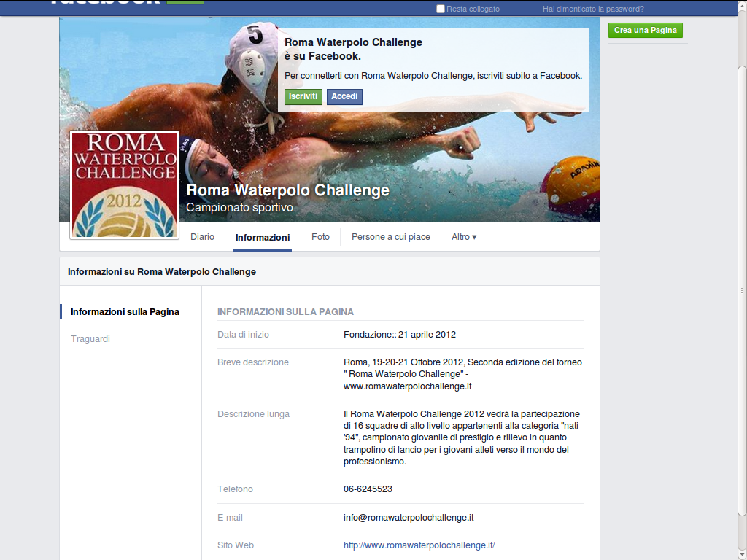The width and height of the screenshot is (747, 560).
Task: Click the 'Data di inizio' label
Action: pyautogui.click(x=243, y=334)
